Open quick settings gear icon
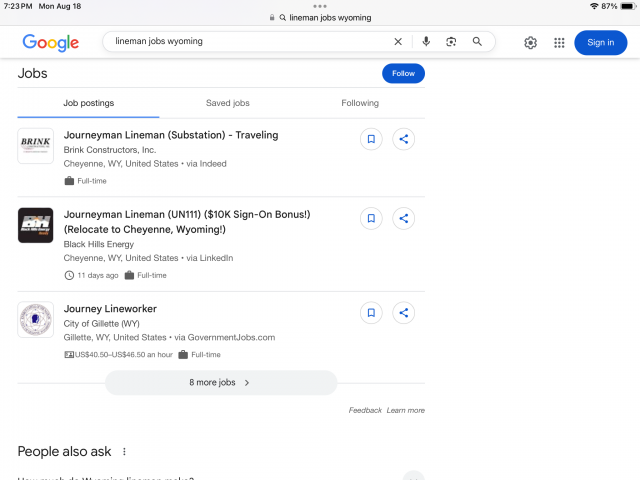640x480 pixels. [x=530, y=42]
